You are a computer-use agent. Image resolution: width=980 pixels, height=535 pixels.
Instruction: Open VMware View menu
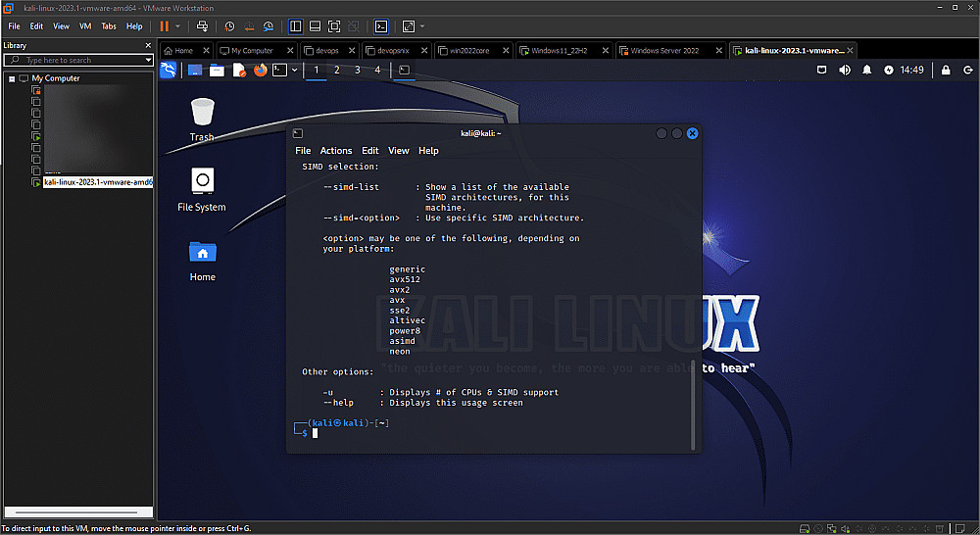[61, 26]
